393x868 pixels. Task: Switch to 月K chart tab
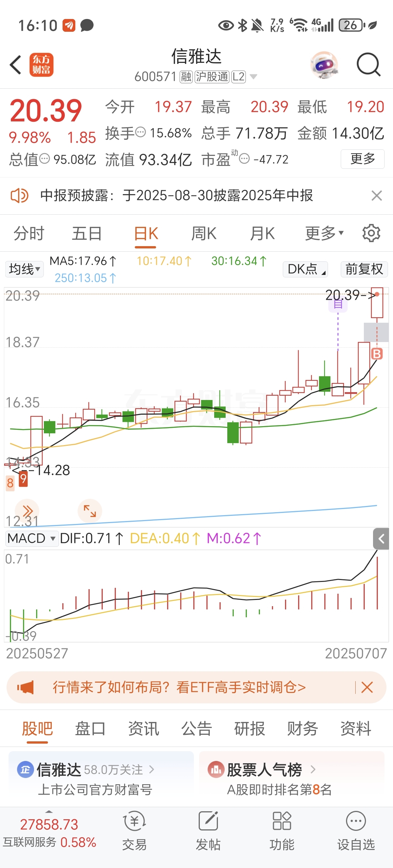click(x=262, y=233)
